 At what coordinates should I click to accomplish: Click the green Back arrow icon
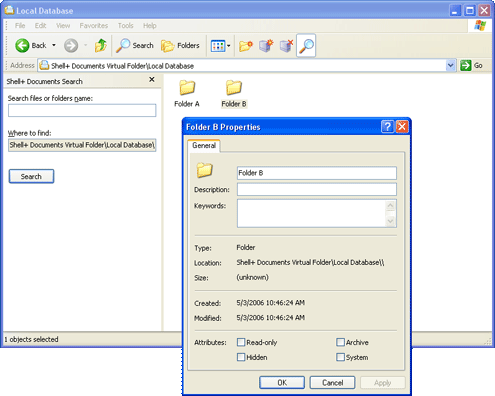pos(22,45)
